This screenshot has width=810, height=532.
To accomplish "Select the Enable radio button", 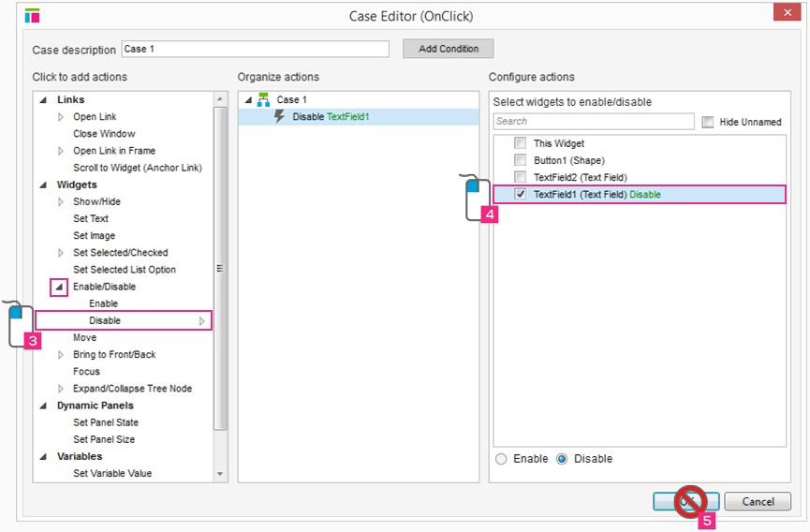I will coord(501,459).
